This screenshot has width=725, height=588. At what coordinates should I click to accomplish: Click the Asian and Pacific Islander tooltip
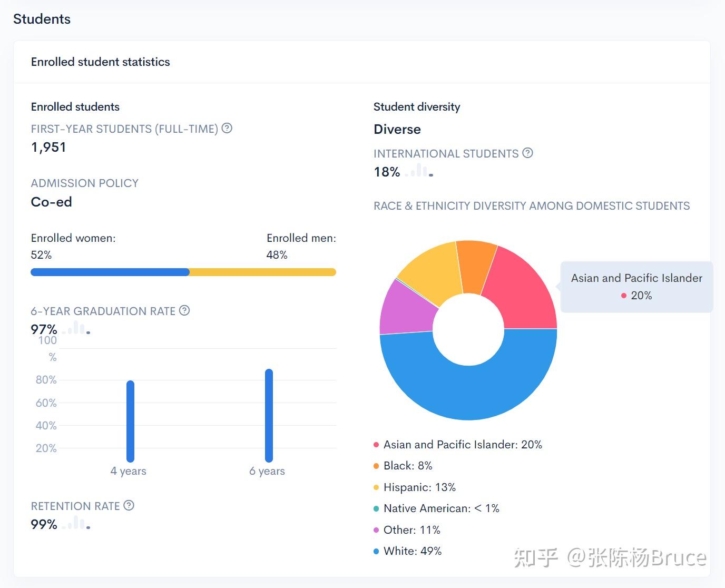636,286
